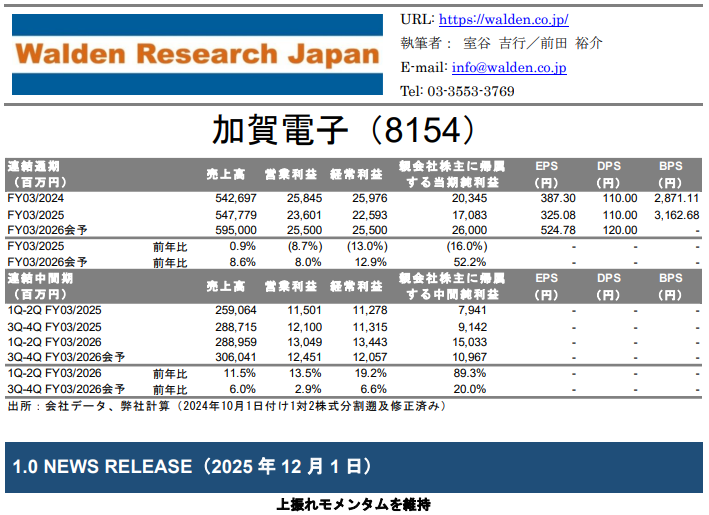
Task: Click the 上振れモメンタムを維持 heading
Action: 354,505
